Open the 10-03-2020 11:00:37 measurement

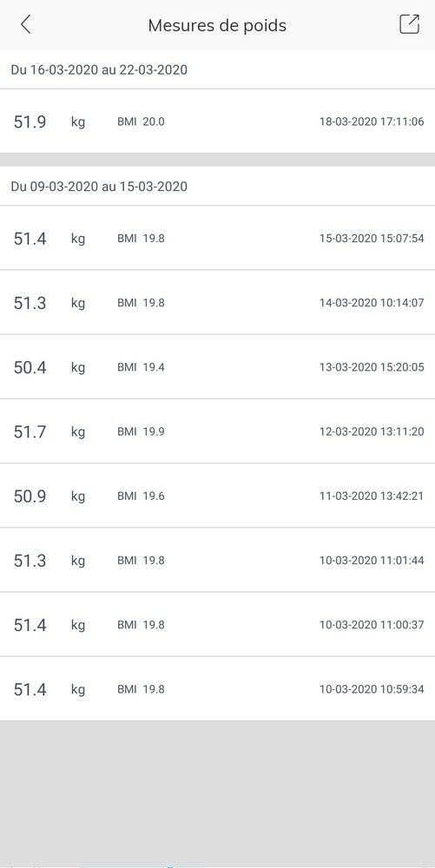pos(217,624)
